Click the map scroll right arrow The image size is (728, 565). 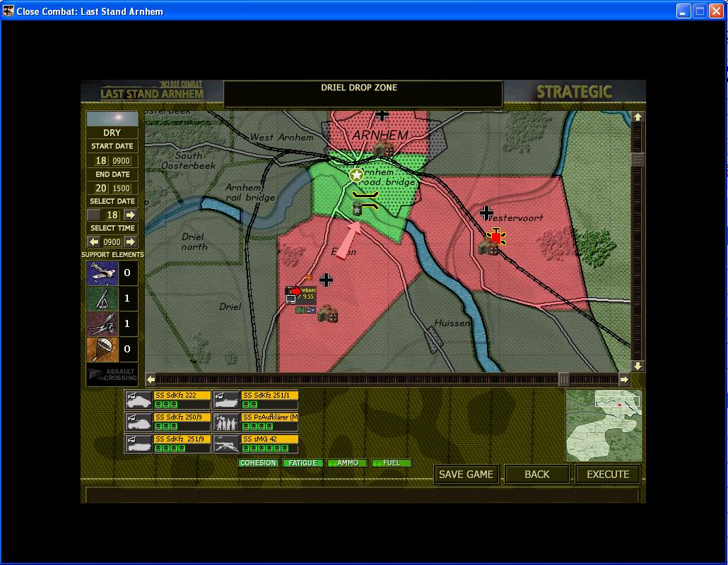point(625,379)
